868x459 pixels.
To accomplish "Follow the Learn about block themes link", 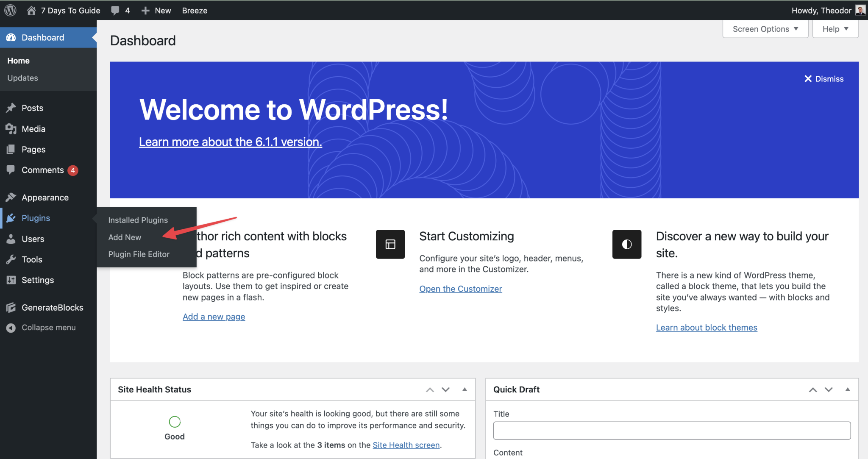I will tap(706, 328).
